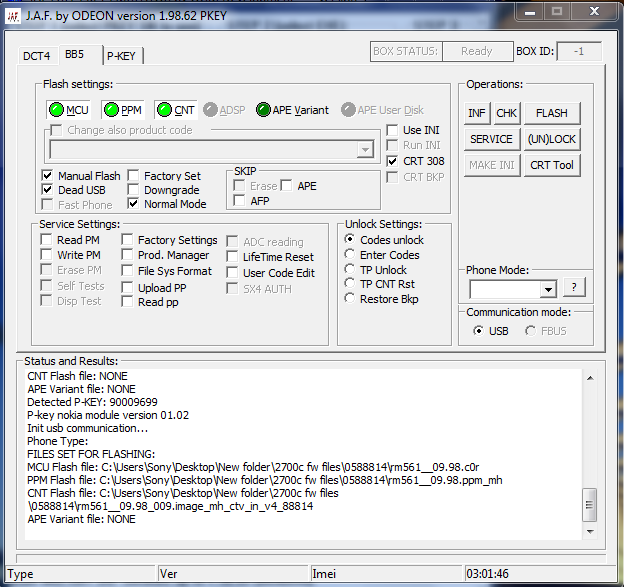The image size is (624, 587).
Task: Click the CNT green indicator button
Action: tap(176, 110)
